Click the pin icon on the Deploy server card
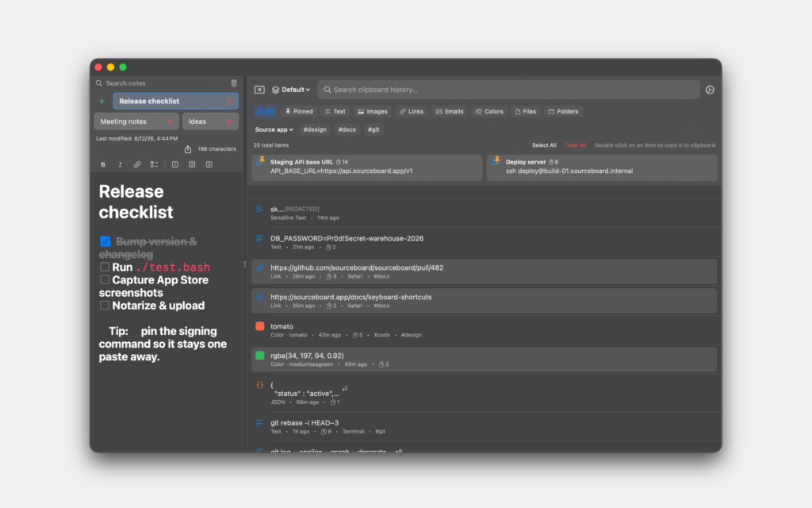Image resolution: width=812 pixels, height=508 pixels. [x=496, y=160]
